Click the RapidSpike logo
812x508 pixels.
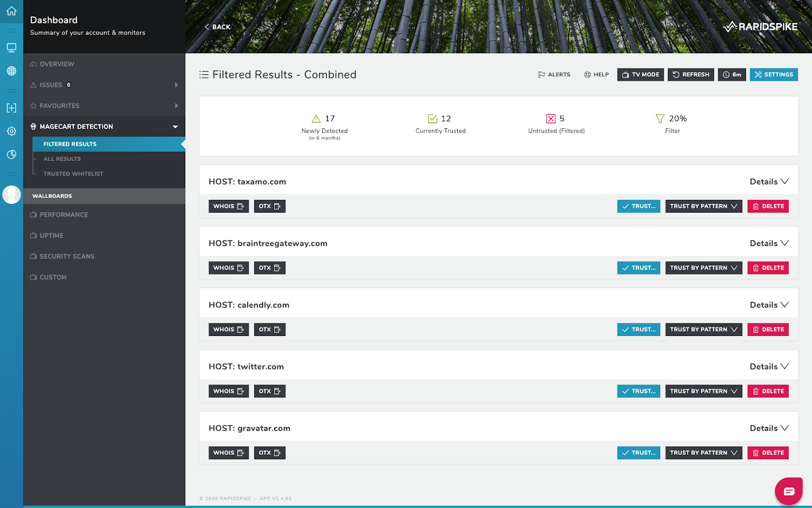point(760,27)
